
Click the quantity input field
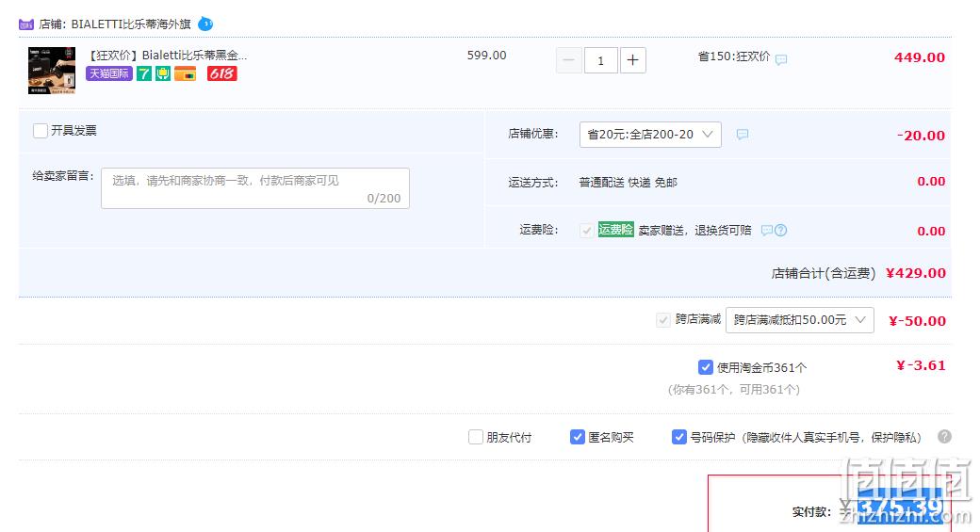(x=600, y=60)
